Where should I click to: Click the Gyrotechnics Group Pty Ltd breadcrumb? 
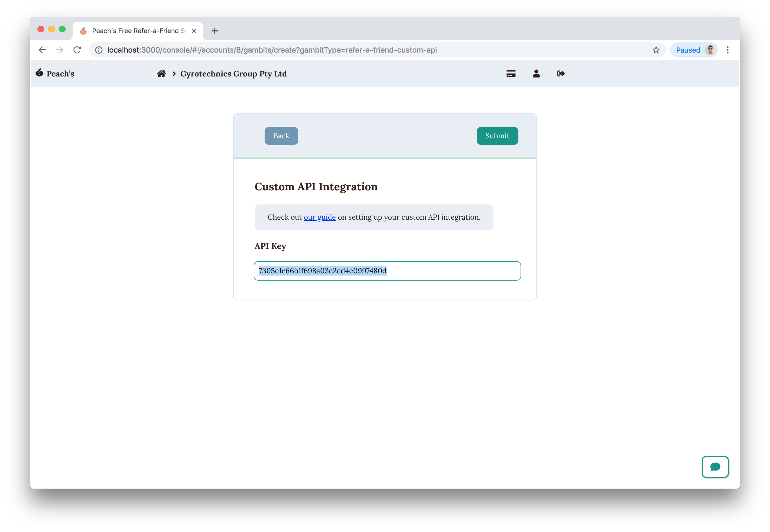pos(233,74)
